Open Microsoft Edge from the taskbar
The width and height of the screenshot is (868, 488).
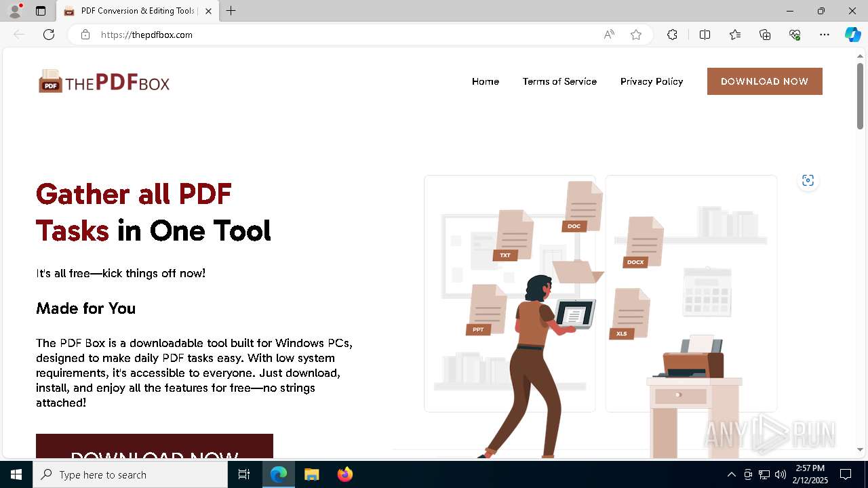(279, 474)
